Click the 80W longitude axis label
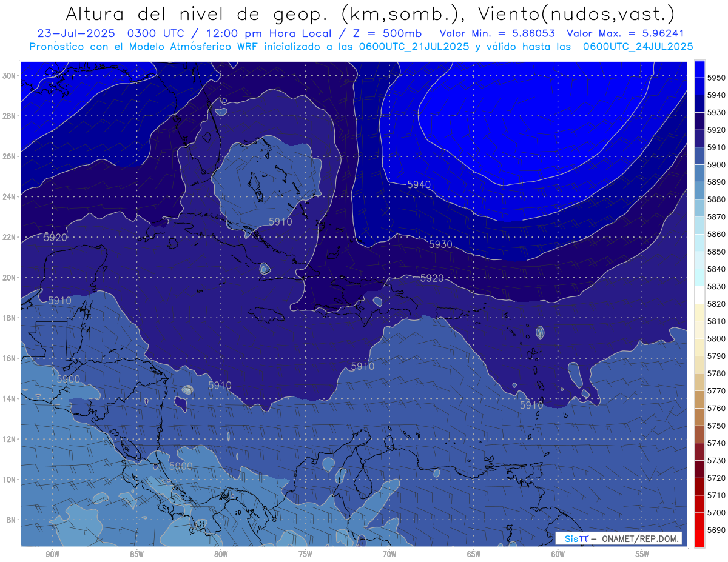The image size is (728, 562). [x=221, y=554]
